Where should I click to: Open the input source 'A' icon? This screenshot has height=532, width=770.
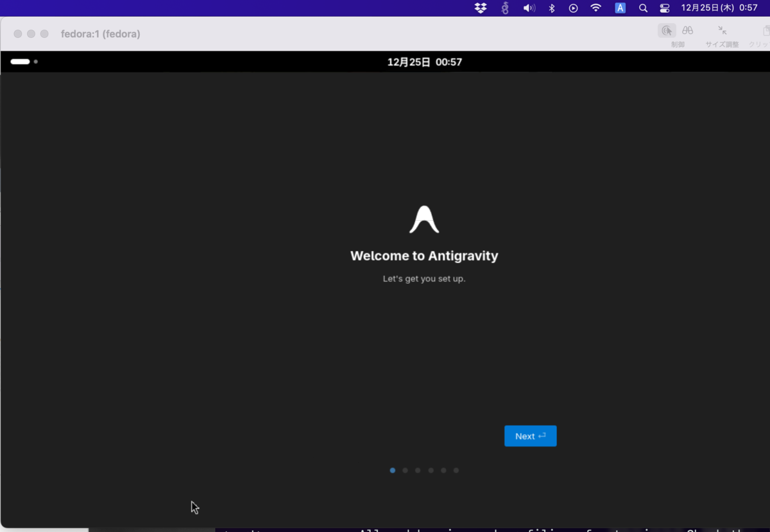[620, 8]
